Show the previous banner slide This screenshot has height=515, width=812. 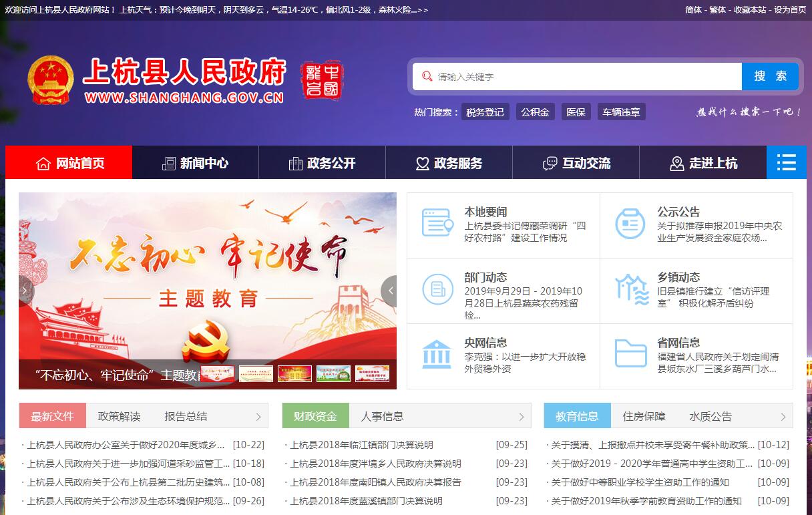tap(25, 291)
